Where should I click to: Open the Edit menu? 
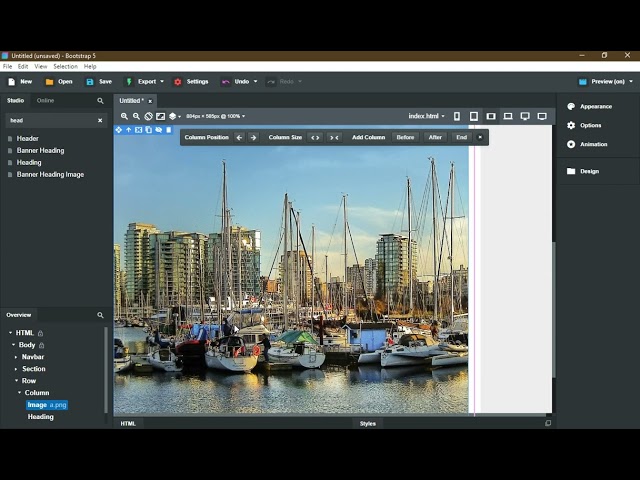[23, 67]
